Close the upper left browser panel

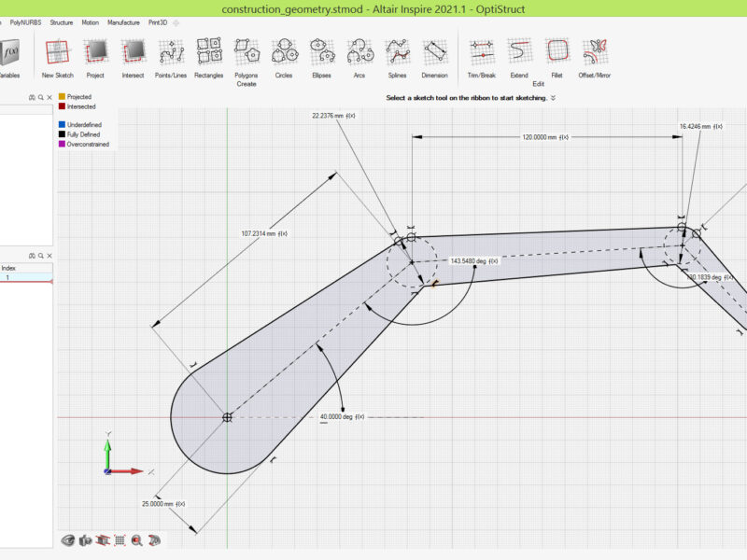[x=49, y=98]
